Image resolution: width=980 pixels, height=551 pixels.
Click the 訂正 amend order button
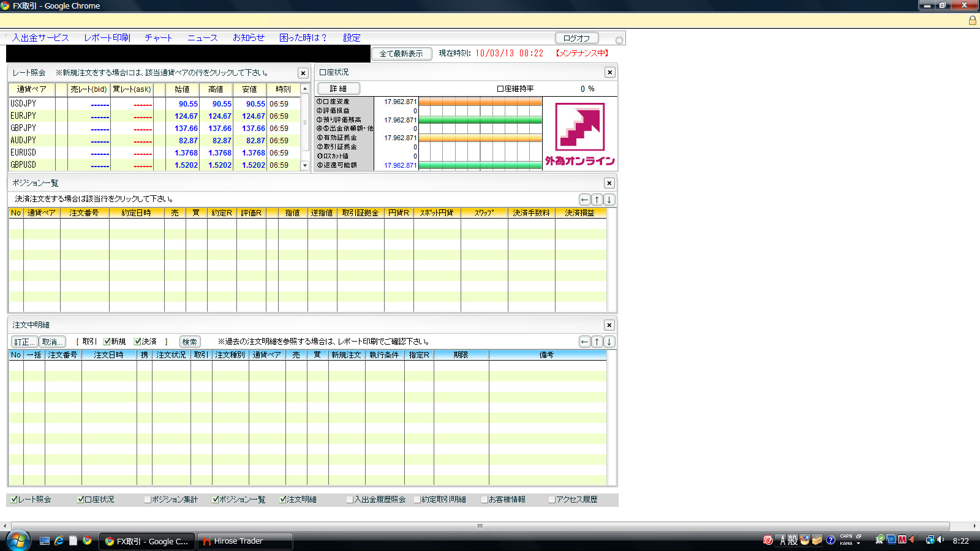[24, 342]
